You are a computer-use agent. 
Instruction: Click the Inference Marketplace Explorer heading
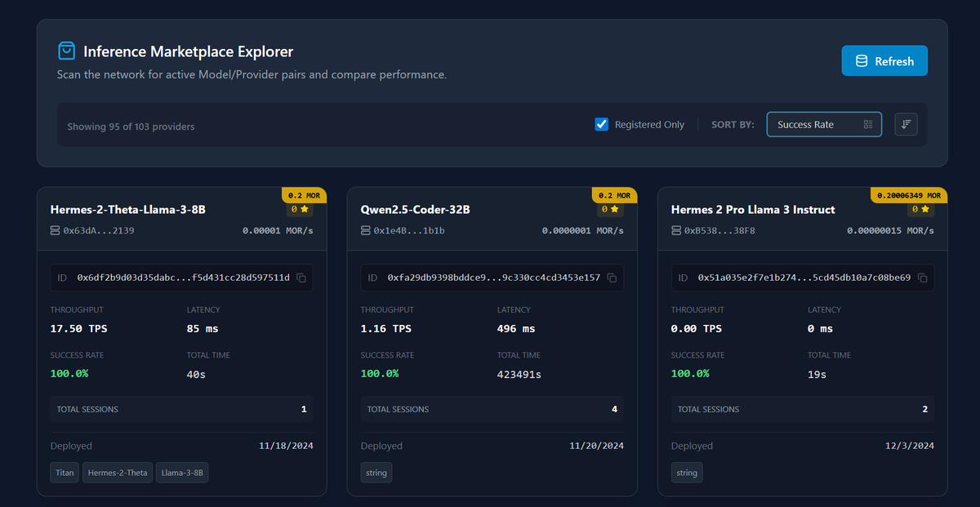(x=188, y=51)
